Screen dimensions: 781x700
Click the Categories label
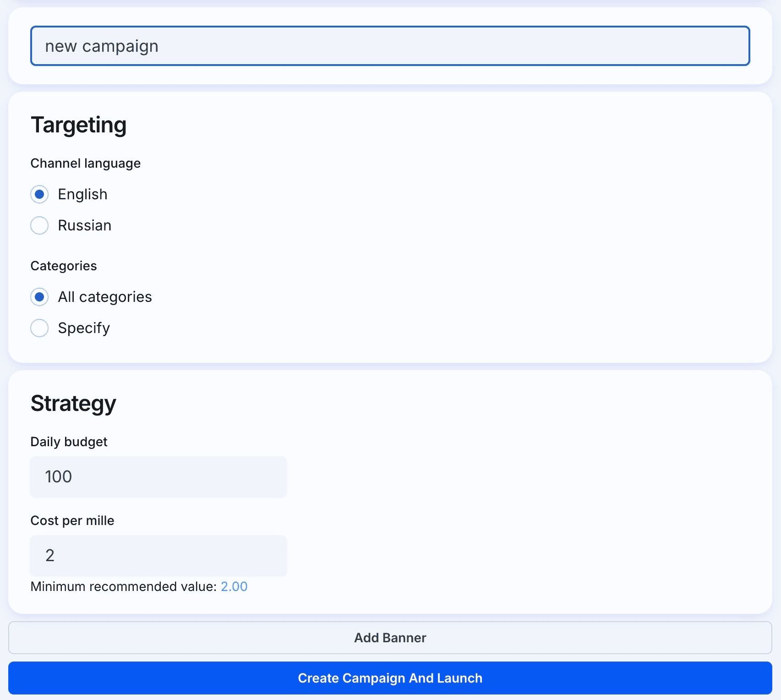coord(64,266)
